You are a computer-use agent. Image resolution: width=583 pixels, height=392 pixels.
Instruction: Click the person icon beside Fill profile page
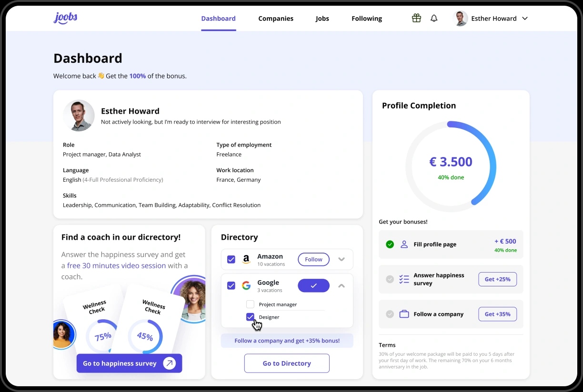404,244
